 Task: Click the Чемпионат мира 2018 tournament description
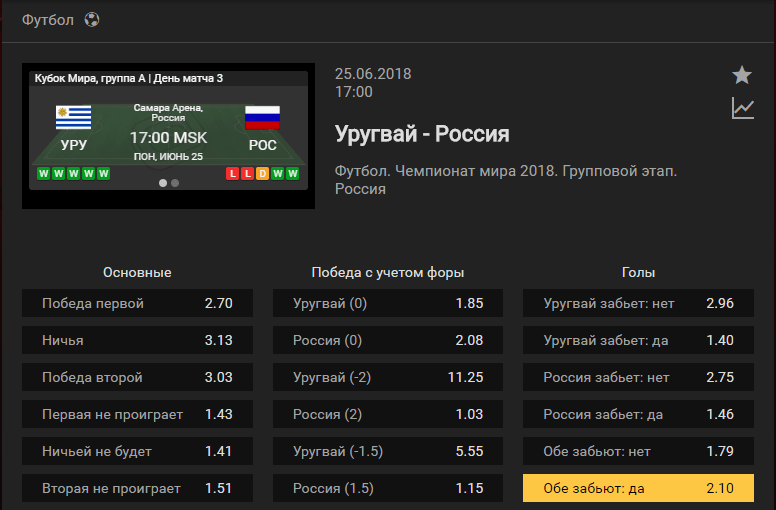506,180
